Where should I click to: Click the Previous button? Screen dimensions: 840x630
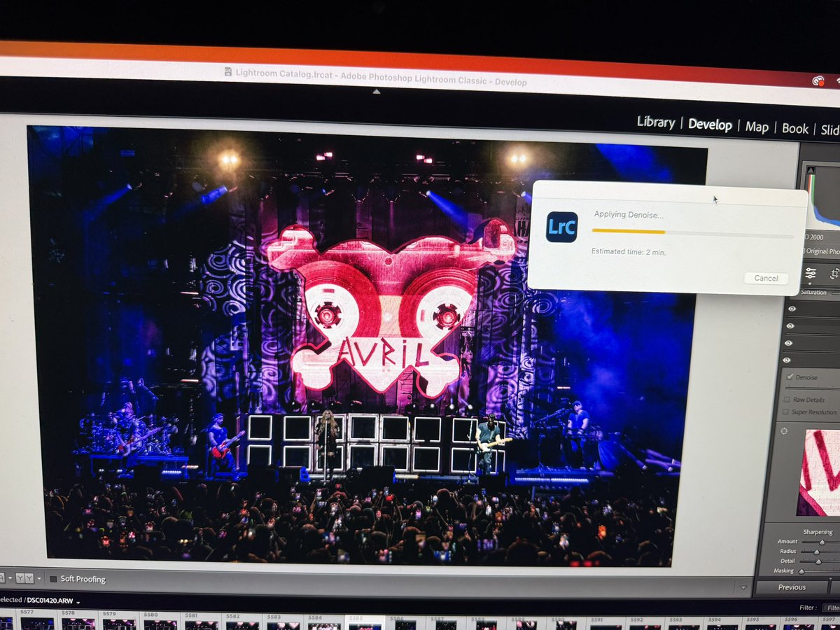point(792,587)
